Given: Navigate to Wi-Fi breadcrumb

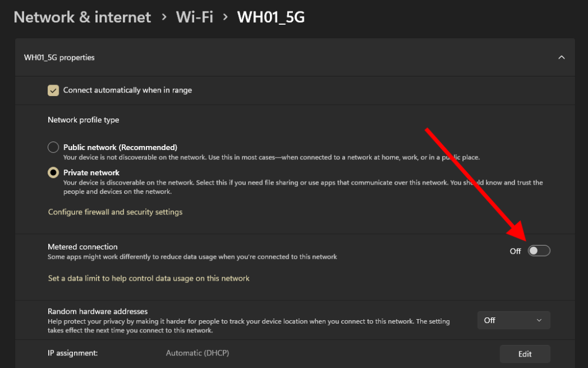Looking at the screenshot, I should [x=195, y=17].
